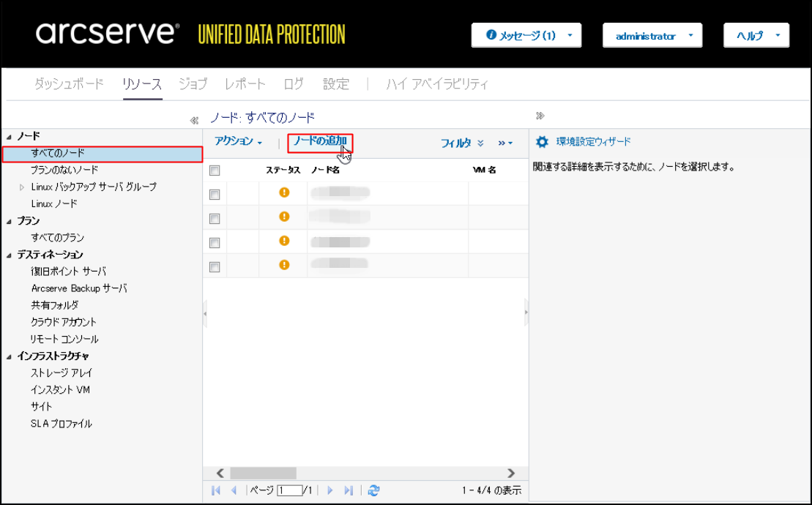The image size is (812, 505).
Task: Check the select-all checkbox in table header
Action: (215, 171)
